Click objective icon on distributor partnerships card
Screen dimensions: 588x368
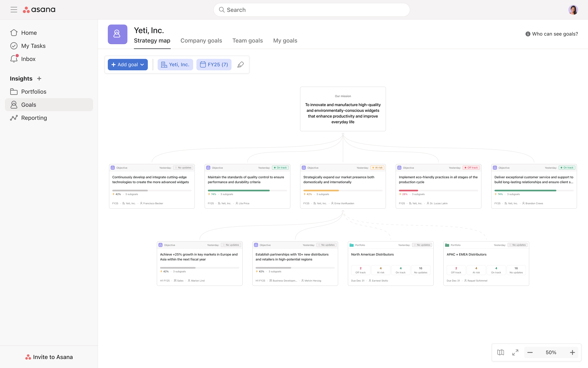pyautogui.click(x=256, y=245)
